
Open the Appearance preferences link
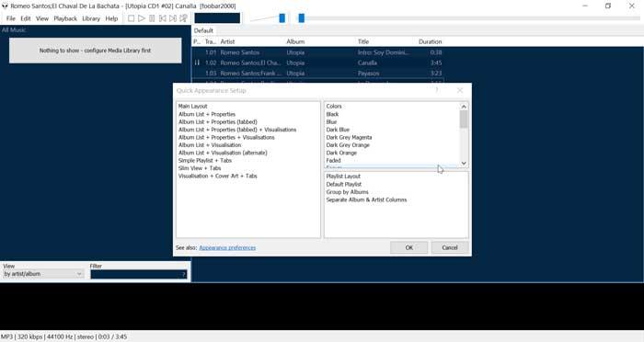pos(227,248)
